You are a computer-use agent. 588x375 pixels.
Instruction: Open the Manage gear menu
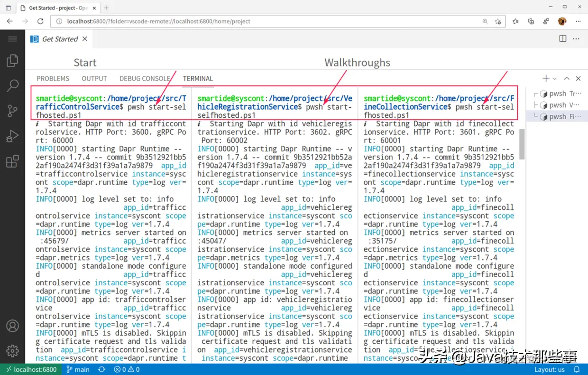12,351
